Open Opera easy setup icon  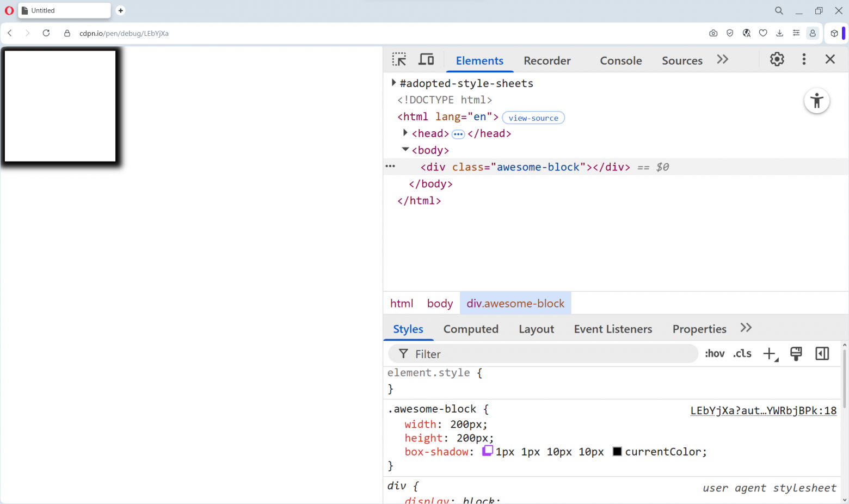(x=796, y=33)
